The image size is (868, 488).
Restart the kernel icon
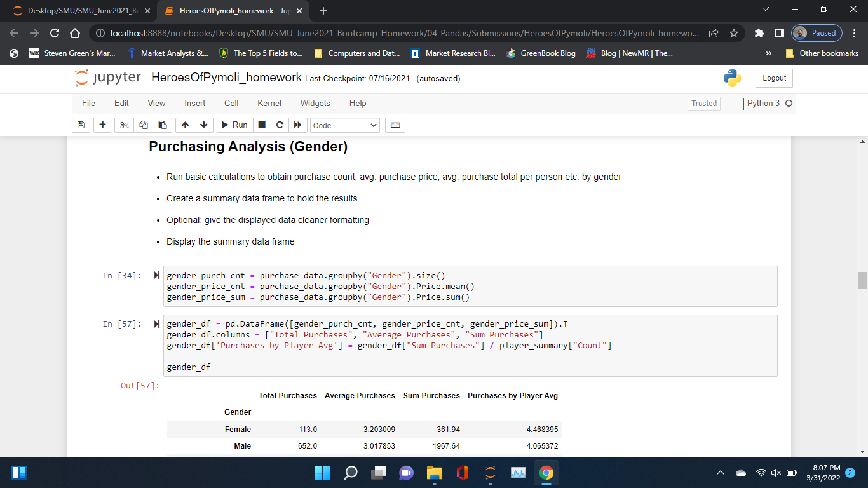coord(280,125)
